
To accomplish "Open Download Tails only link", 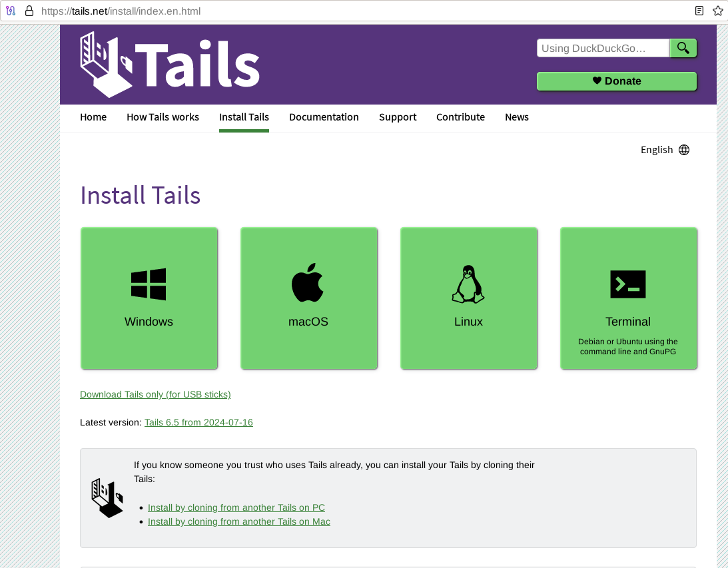I will 156,394.
